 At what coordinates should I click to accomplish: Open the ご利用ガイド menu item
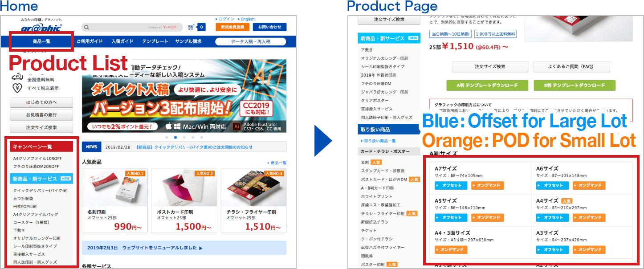point(90,41)
